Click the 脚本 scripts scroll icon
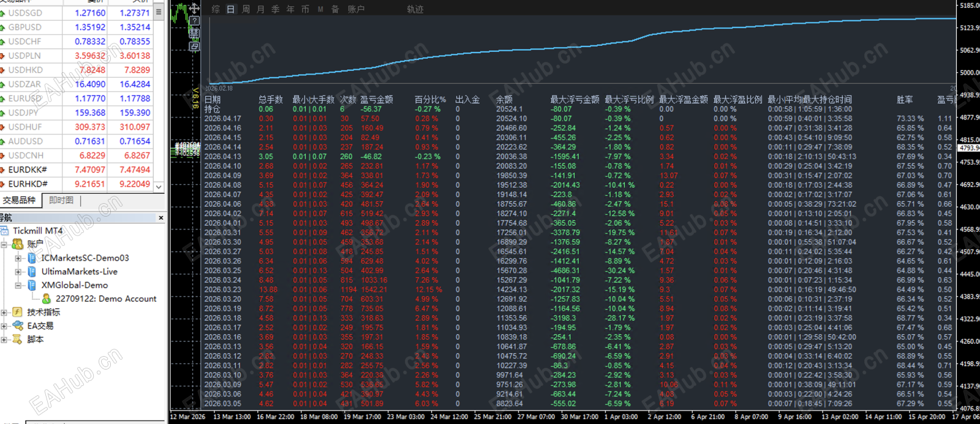The width and height of the screenshot is (980, 424). 18,339
